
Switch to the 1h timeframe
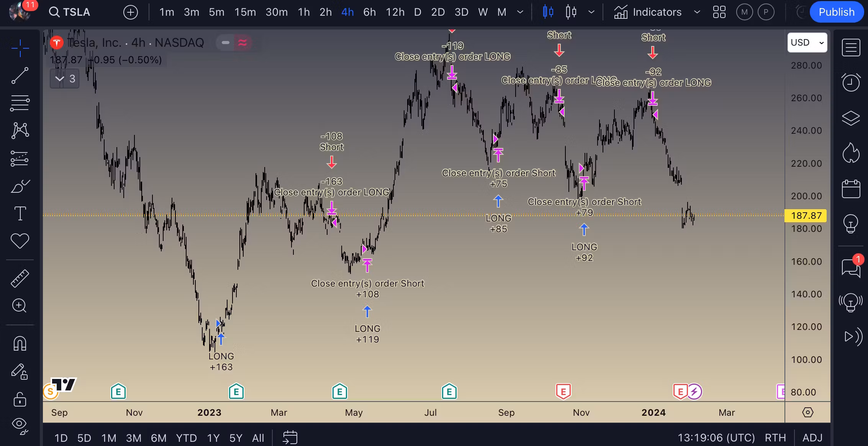304,12
